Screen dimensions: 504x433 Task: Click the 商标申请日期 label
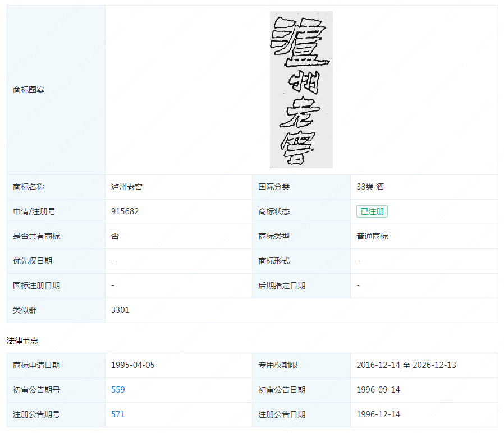[x=36, y=365]
